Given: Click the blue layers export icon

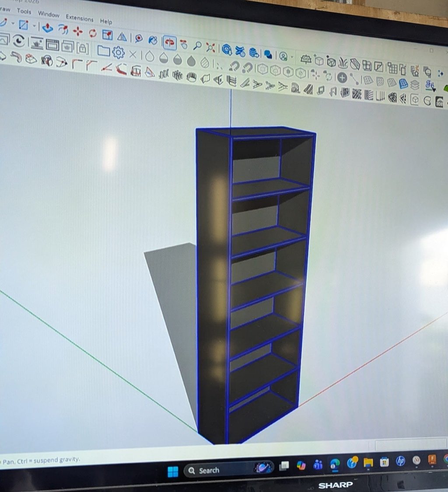Looking at the screenshot, I should (x=254, y=53).
